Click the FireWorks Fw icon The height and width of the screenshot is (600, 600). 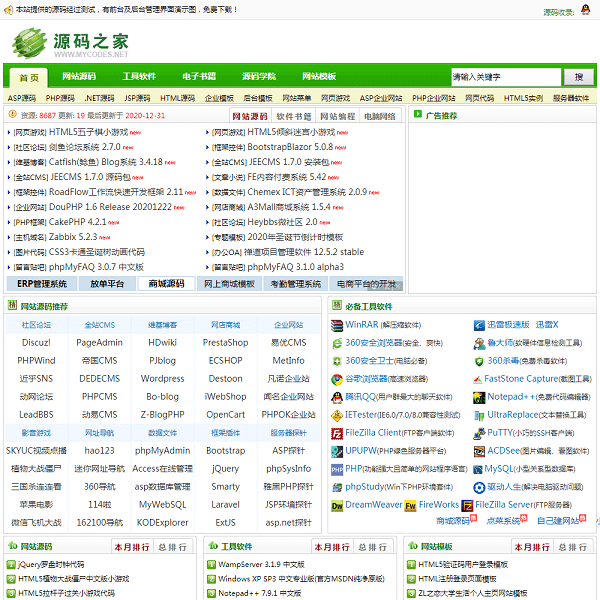(x=410, y=506)
